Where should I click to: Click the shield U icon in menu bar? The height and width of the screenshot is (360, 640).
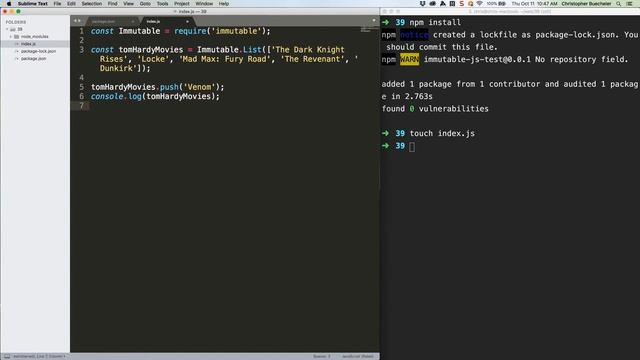[422, 3]
